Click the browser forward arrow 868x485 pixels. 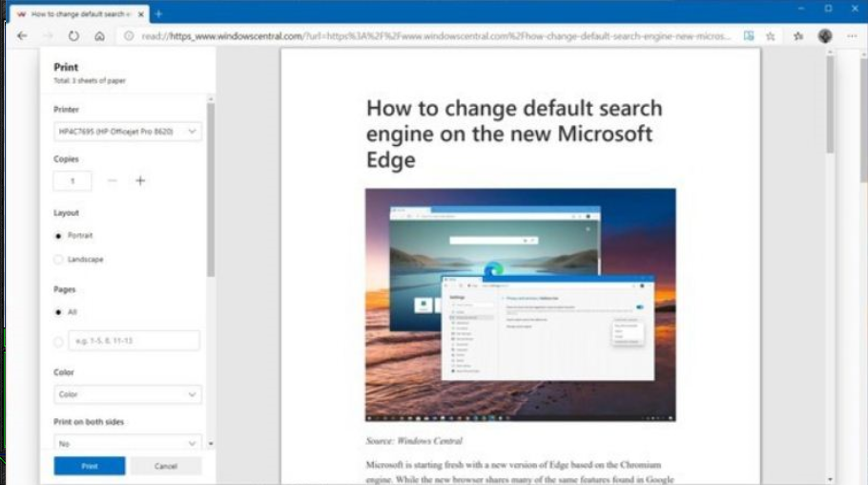coord(48,36)
